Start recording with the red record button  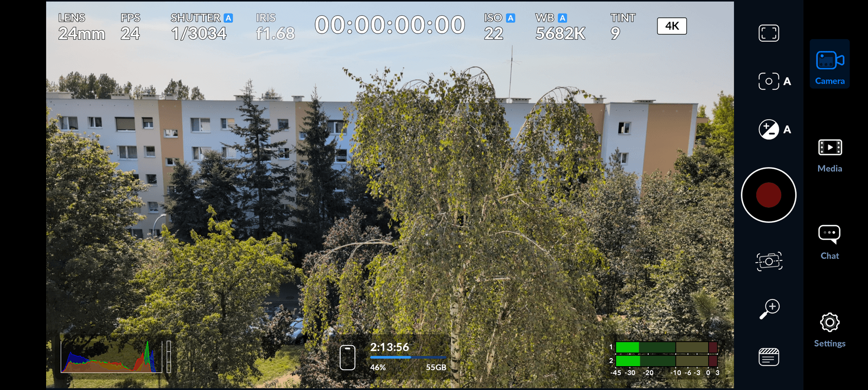tap(768, 195)
